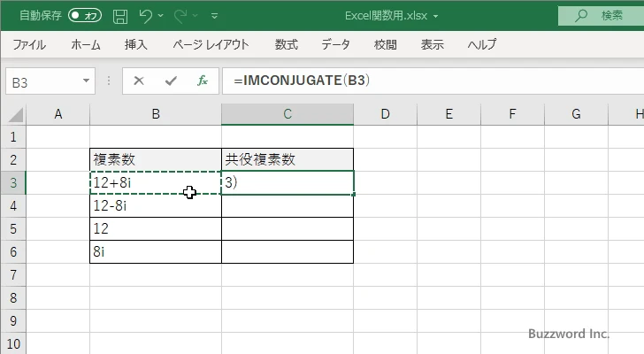Click cell containing 12-8i
644x354 pixels.
(156, 205)
